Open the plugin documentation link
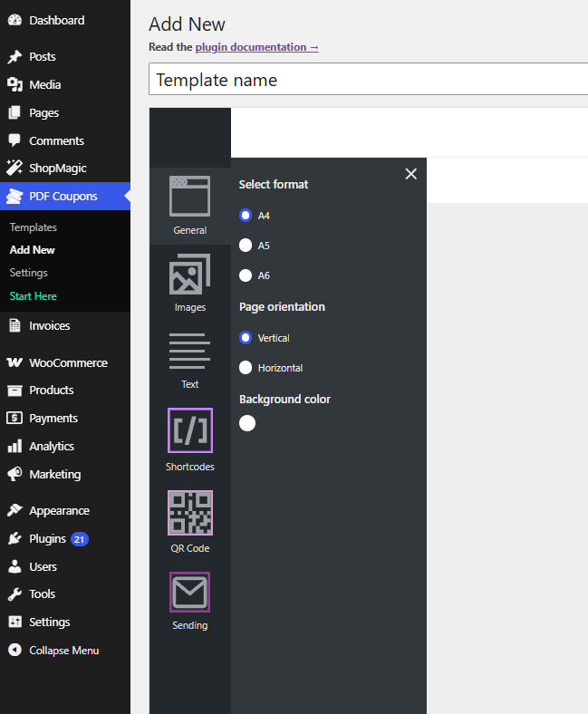Viewport: 588px width, 714px height. (x=257, y=47)
